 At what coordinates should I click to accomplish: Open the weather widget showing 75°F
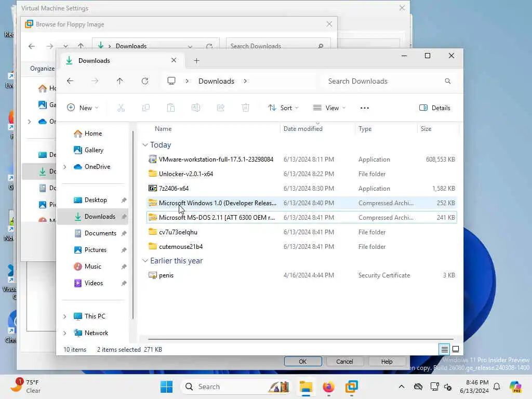click(x=25, y=386)
